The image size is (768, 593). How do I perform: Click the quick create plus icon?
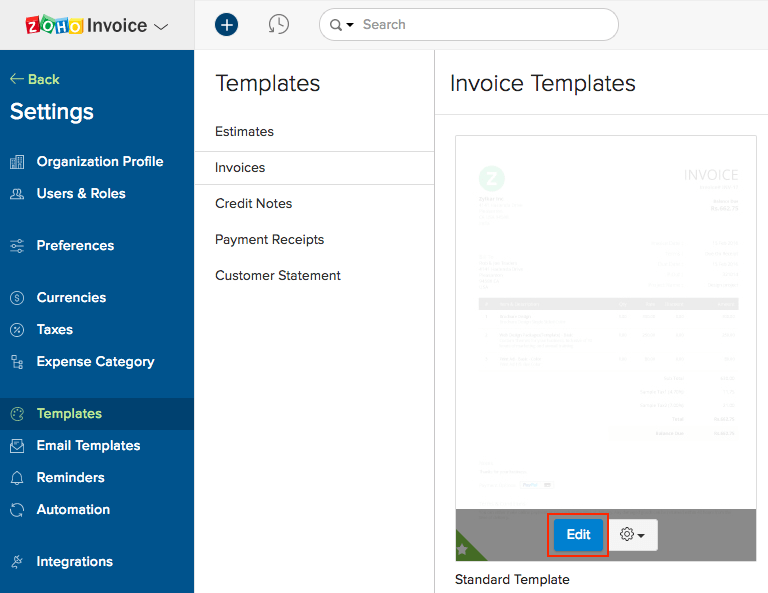click(x=226, y=24)
